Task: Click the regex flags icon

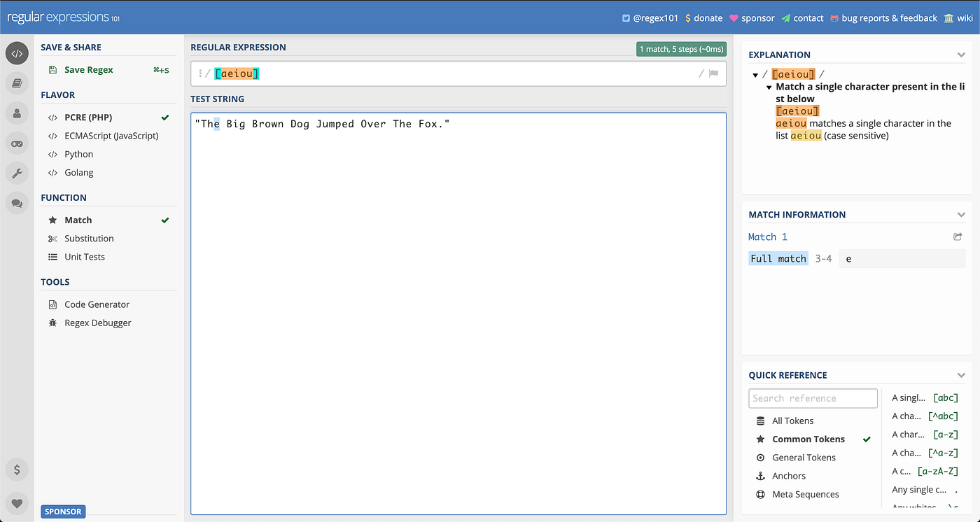Action: (713, 73)
